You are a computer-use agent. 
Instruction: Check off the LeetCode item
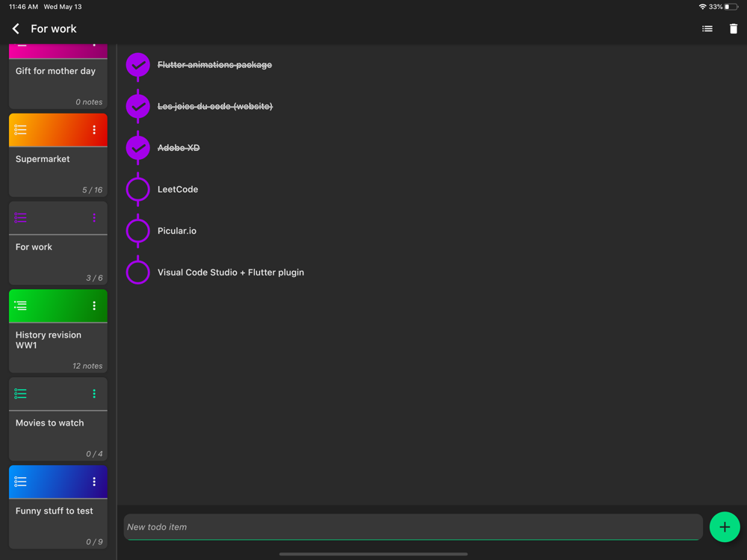138,190
